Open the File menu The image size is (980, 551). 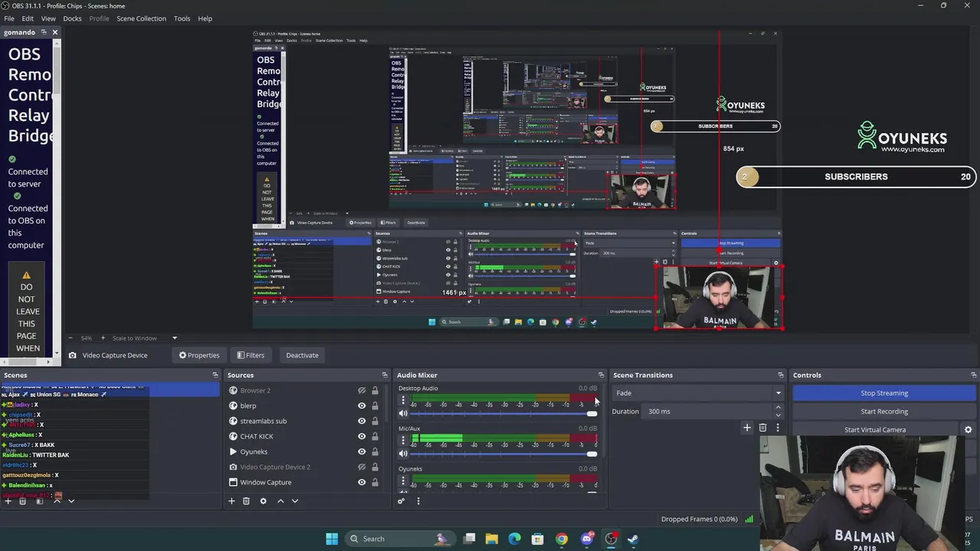click(9, 18)
